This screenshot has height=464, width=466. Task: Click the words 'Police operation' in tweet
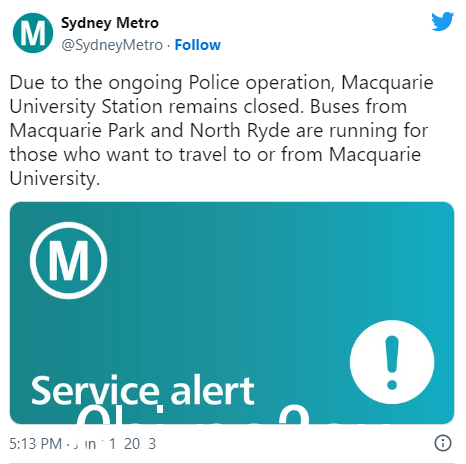(259, 82)
